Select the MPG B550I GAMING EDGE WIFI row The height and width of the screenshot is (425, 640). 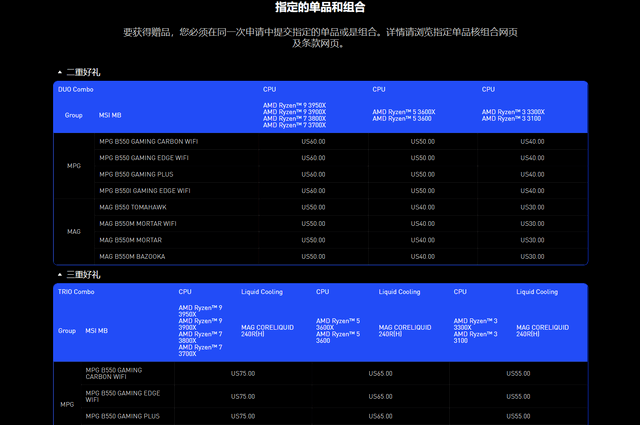(x=145, y=191)
